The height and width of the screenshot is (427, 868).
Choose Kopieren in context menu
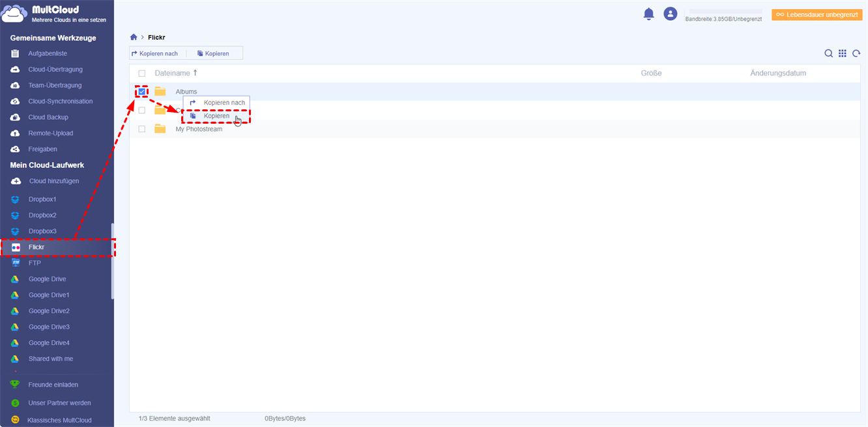(216, 117)
